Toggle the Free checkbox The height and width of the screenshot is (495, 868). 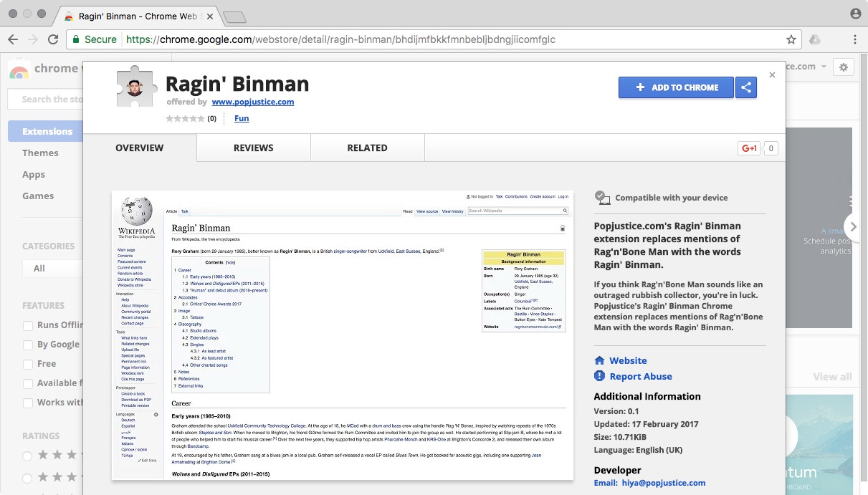tap(28, 364)
